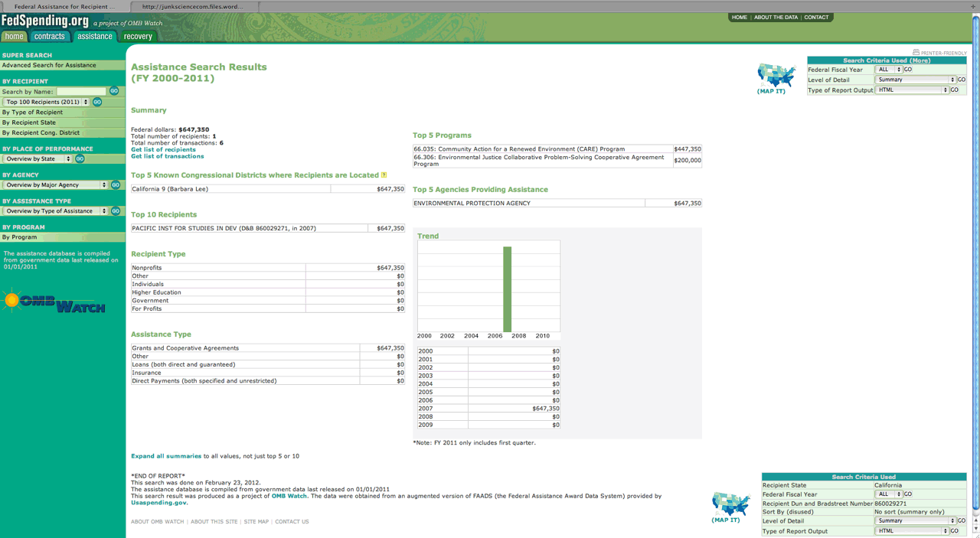
Task: Click GO next to lower Type of Report Output
Action: pyautogui.click(x=954, y=531)
